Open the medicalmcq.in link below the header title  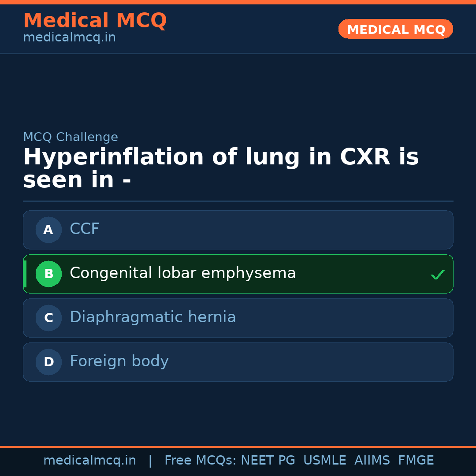tap(69, 38)
